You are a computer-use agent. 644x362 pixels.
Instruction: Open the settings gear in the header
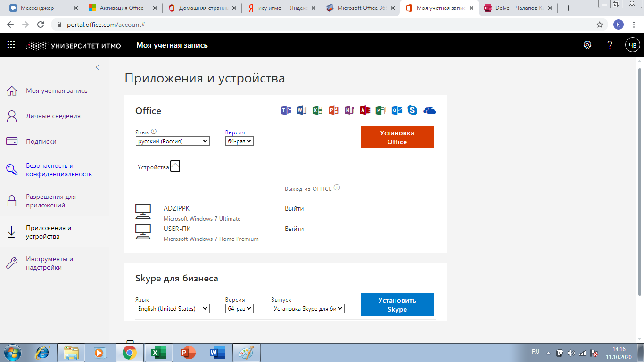pos(587,45)
